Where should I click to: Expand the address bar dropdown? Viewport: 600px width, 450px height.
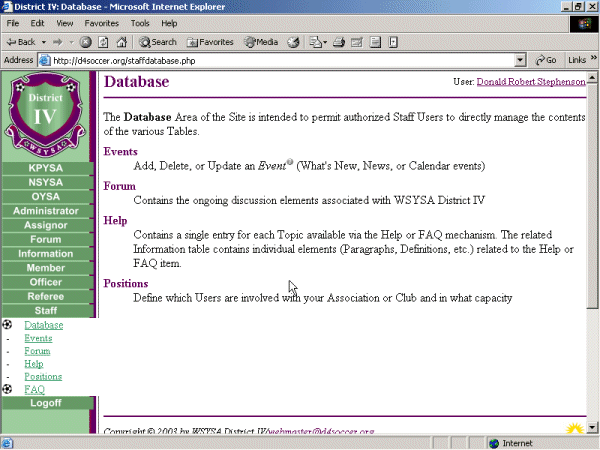pos(520,60)
